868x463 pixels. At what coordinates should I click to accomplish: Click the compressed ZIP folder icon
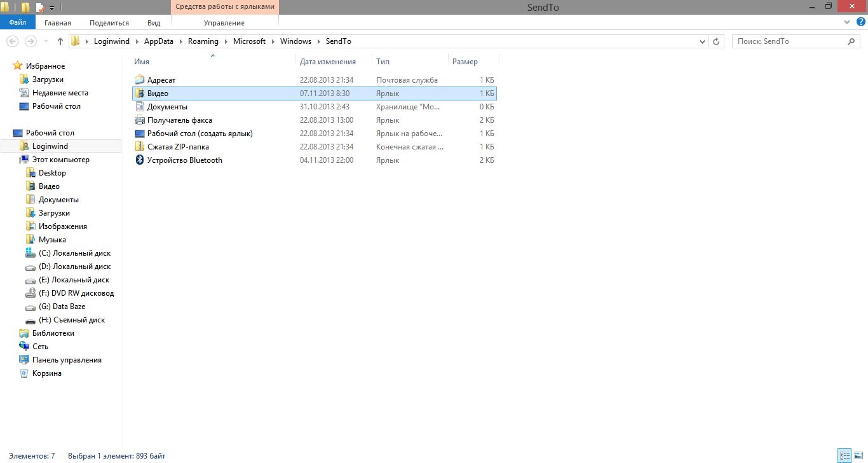coord(140,147)
